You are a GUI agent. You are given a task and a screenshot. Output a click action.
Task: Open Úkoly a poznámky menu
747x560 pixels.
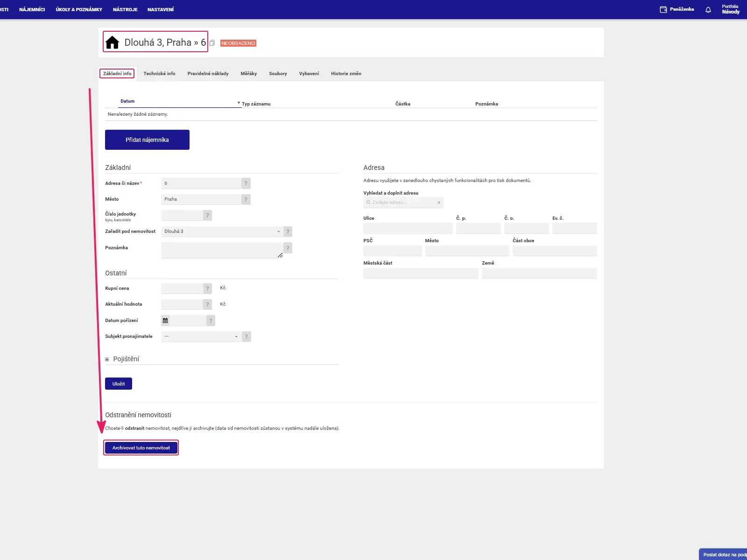(x=79, y=9)
